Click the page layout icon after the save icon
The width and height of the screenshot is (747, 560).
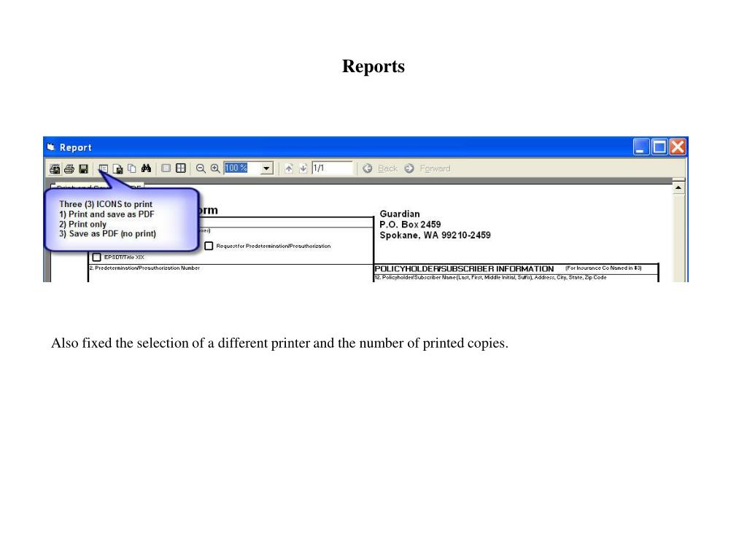(x=104, y=168)
